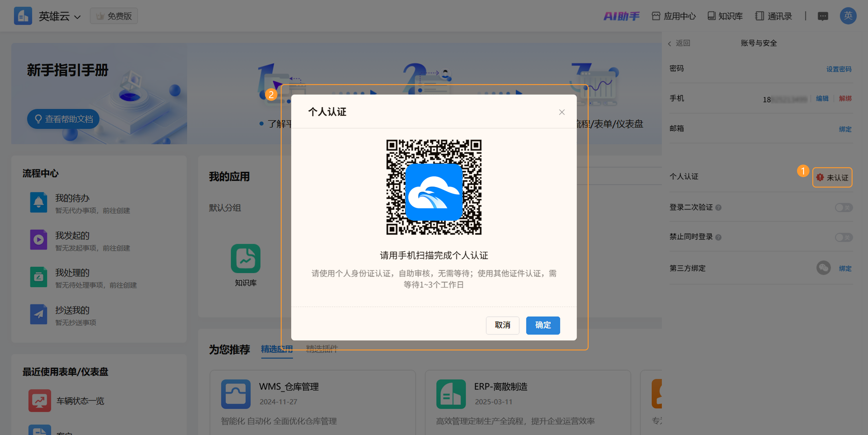Image resolution: width=868 pixels, height=435 pixels.
Task: Click the 英雄云 logo icon
Action: tap(23, 16)
